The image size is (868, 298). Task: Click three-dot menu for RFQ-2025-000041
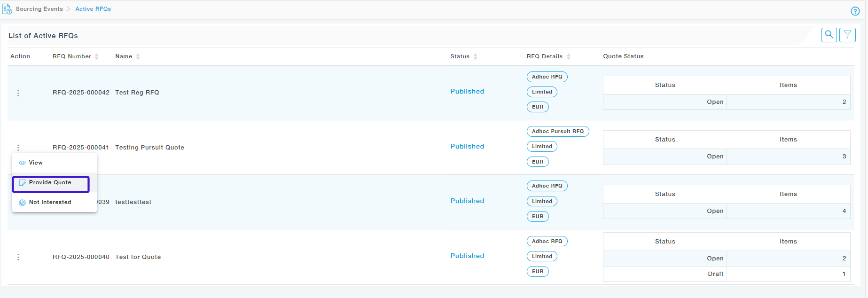tap(18, 148)
